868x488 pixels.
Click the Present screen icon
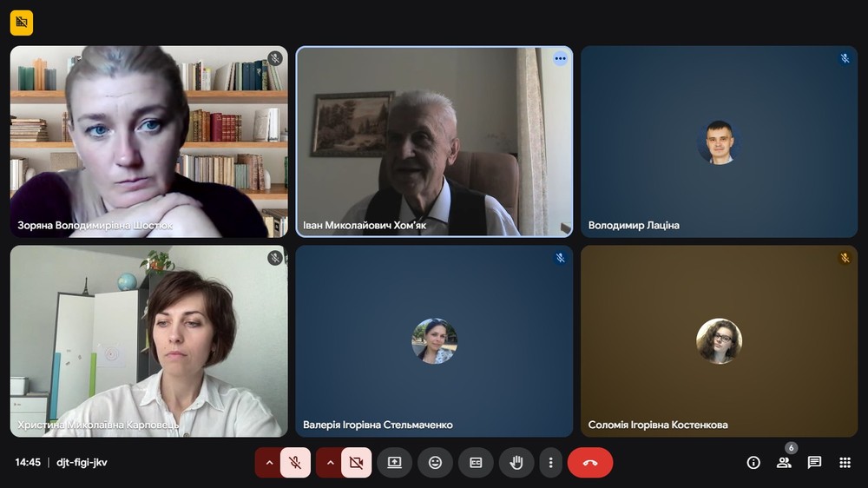tap(394, 463)
